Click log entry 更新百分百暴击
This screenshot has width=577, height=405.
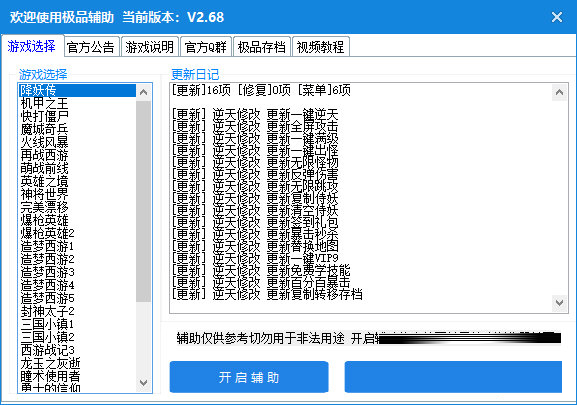(261, 282)
